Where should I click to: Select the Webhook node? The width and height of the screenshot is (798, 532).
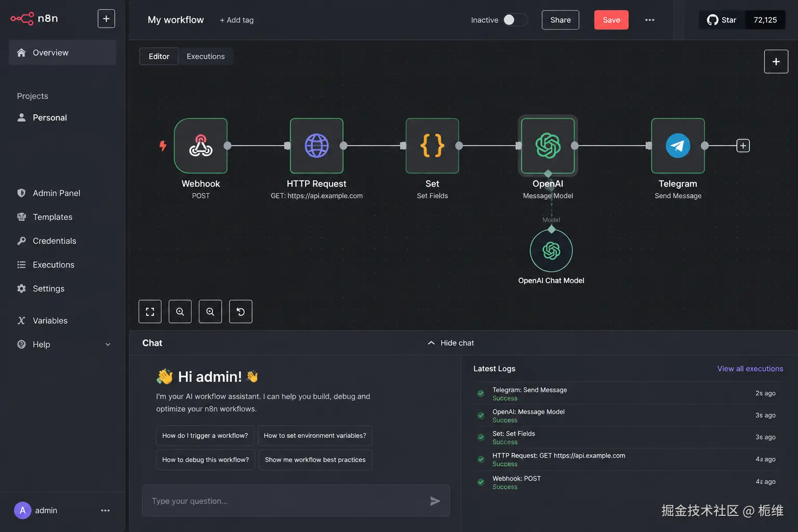[x=201, y=146]
